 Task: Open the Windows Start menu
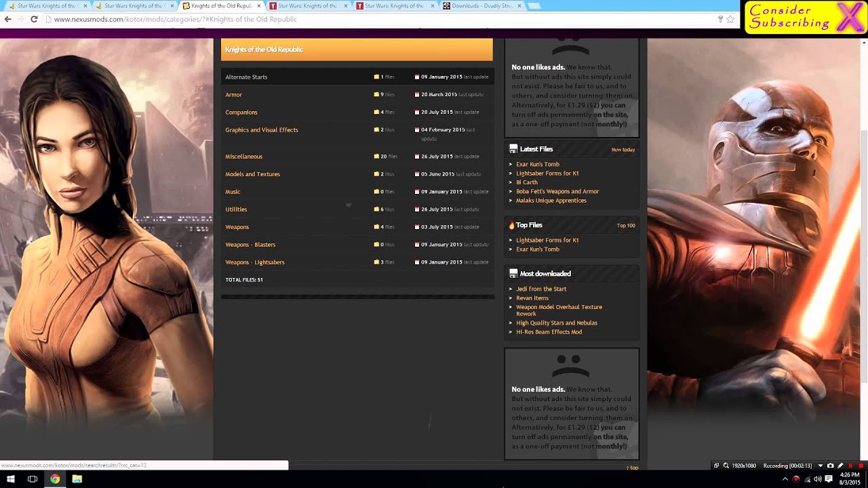click(11, 479)
